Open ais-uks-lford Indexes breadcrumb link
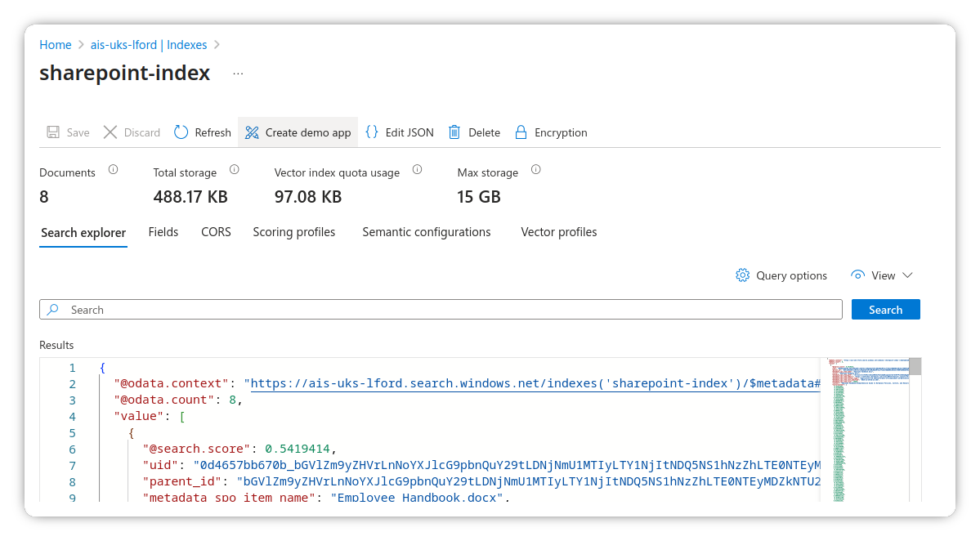The width and height of the screenshot is (980, 541). click(149, 45)
